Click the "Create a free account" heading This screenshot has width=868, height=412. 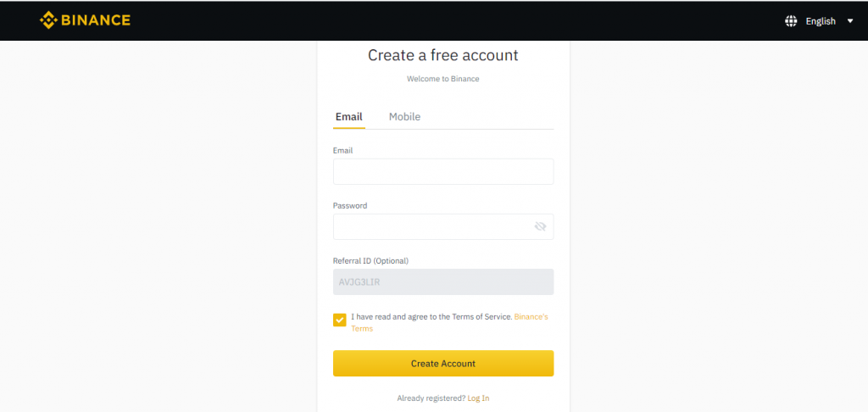(x=442, y=55)
